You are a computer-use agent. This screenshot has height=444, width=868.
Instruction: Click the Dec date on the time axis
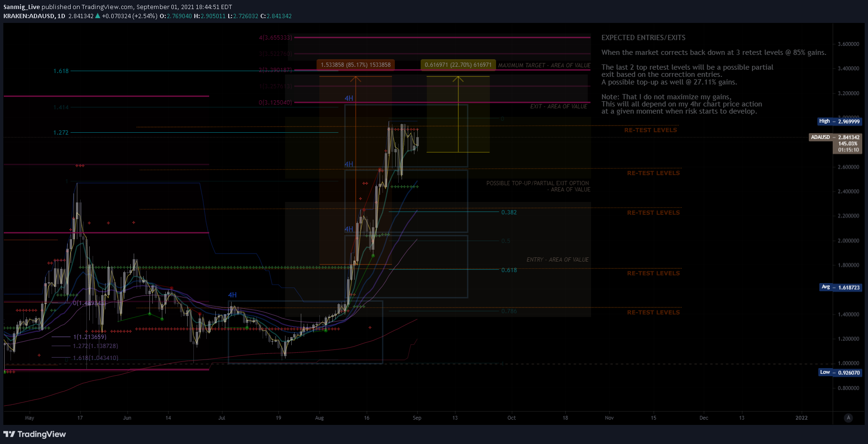[704, 418]
